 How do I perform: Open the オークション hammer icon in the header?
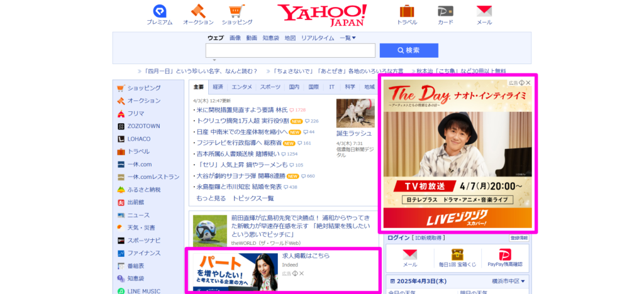tap(198, 11)
